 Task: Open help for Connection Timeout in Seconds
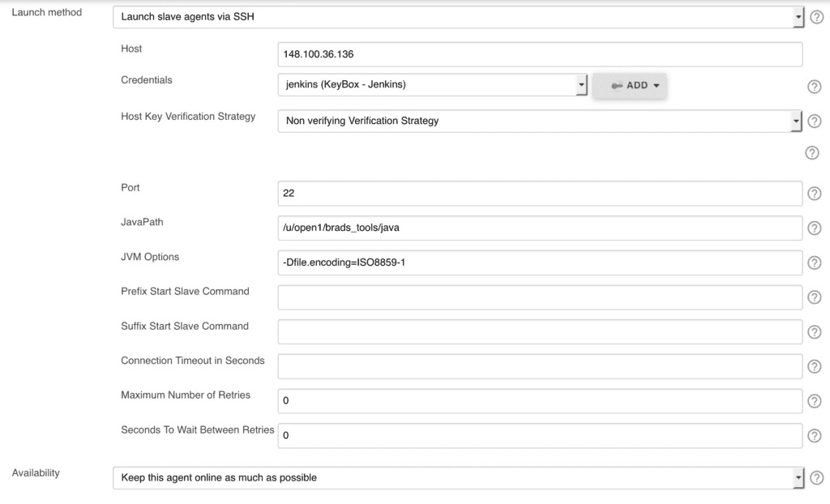(815, 367)
